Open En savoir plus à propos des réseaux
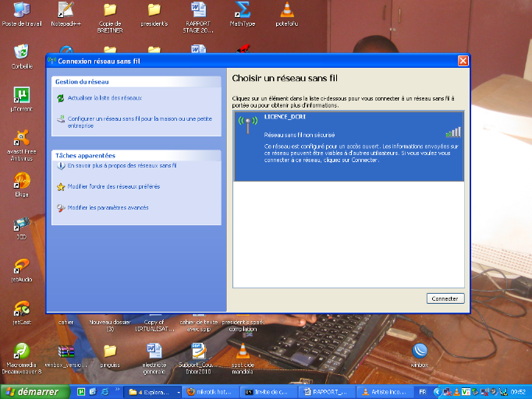 [x=122, y=166]
